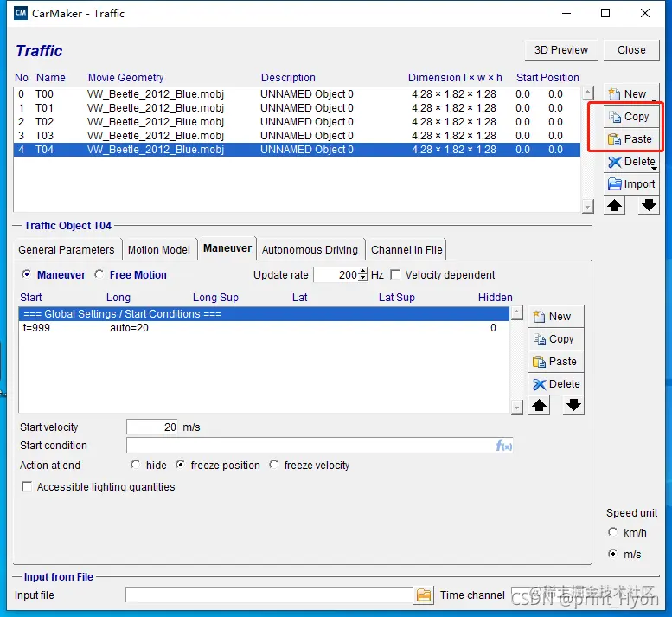Open the f(x) start condition editor
This screenshot has height=617, width=672.
[504, 446]
